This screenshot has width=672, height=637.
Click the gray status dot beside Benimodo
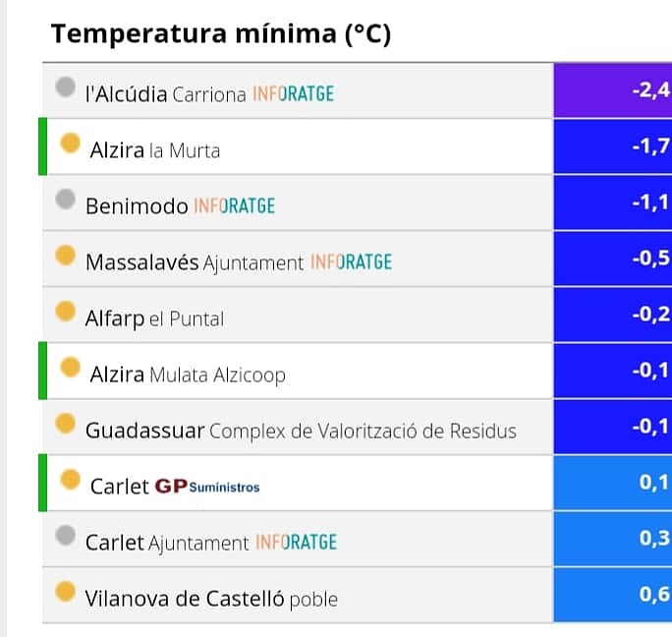[66, 200]
